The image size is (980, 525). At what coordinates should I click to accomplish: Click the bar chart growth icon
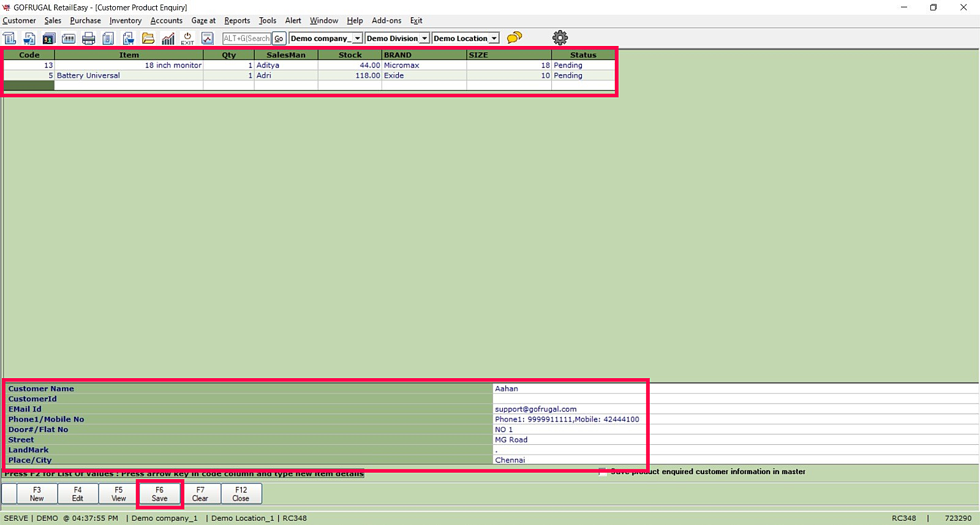pos(168,38)
